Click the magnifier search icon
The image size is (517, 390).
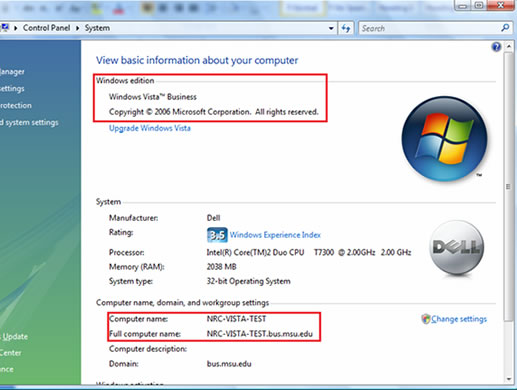click(x=505, y=28)
